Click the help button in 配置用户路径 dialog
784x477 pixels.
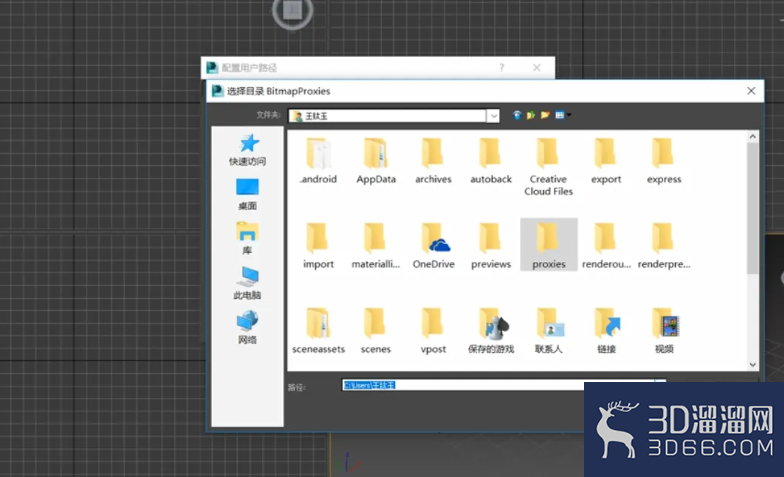pyautogui.click(x=502, y=68)
